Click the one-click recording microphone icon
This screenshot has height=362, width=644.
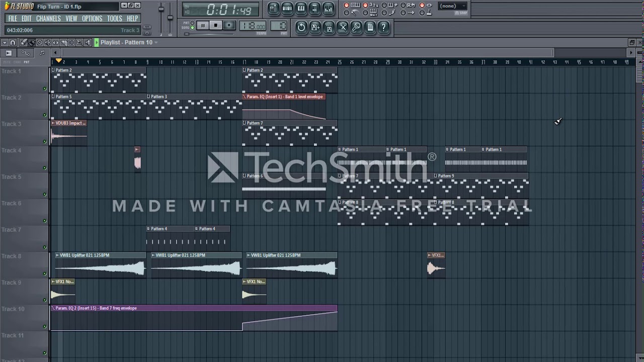point(356,27)
